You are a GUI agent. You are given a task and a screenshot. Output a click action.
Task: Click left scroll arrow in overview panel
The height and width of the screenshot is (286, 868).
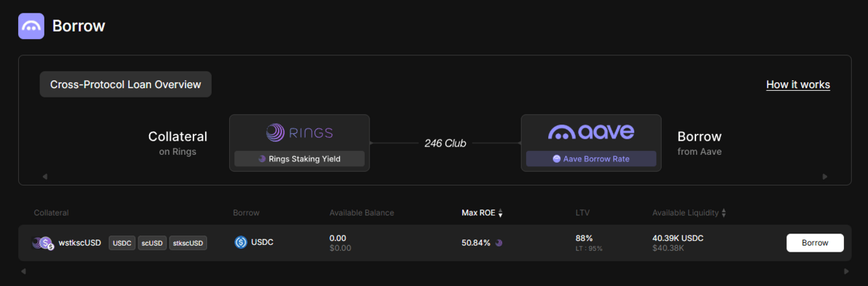coord(45,177)
